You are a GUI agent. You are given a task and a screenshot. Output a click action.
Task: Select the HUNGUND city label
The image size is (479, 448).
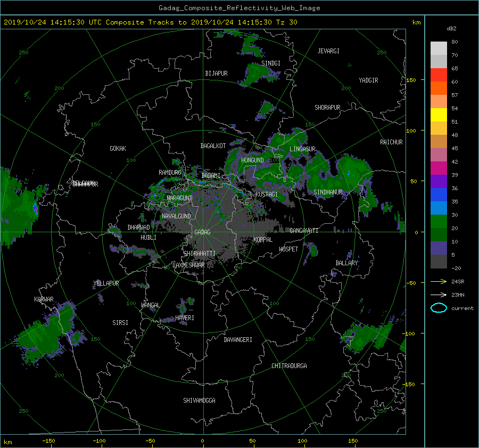point(252,160)
